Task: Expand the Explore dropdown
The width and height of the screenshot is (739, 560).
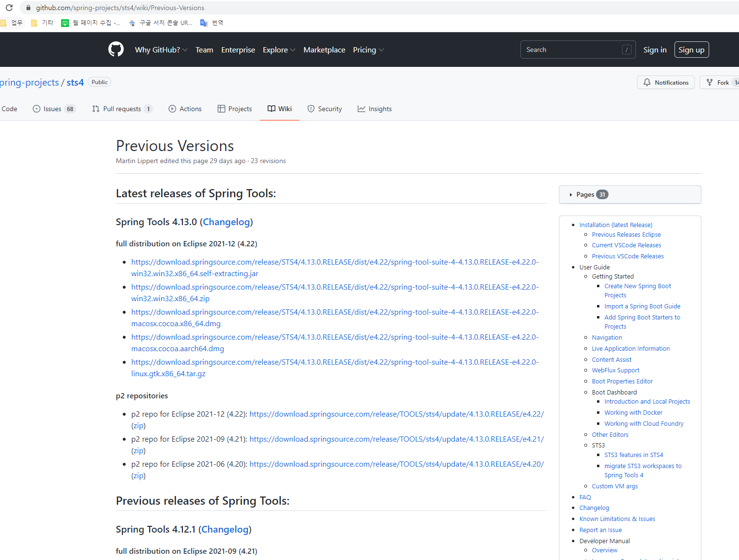Action: (279, 50)
